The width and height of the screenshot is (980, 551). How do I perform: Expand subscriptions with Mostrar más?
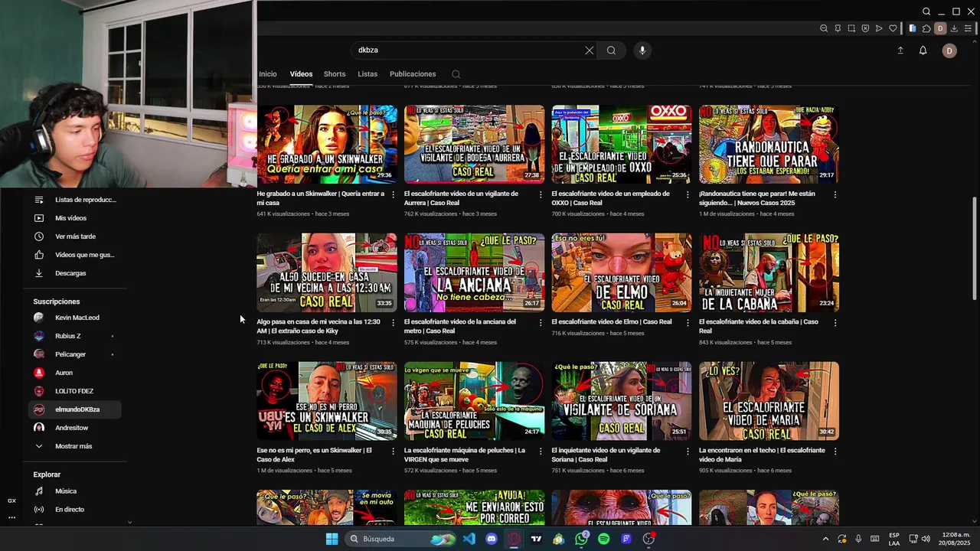pyautogui.click(x=74, y=446)
